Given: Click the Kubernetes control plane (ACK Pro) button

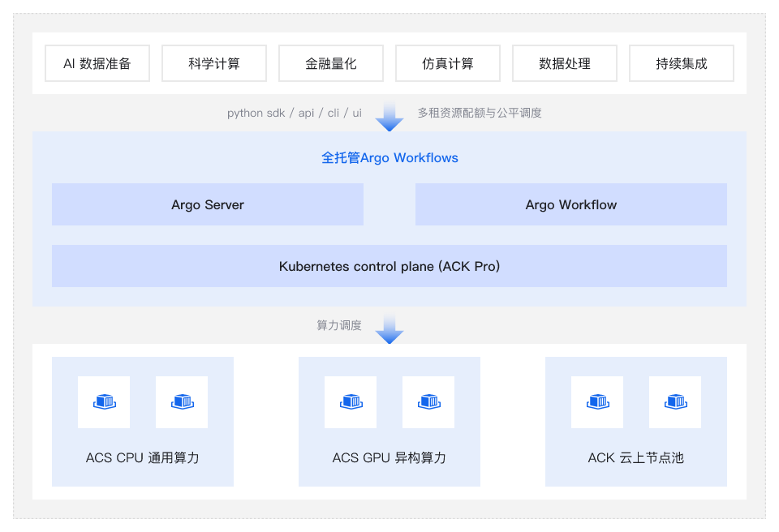Looking at the screenshot, I should pyautogui.click(x=389, y=265).
